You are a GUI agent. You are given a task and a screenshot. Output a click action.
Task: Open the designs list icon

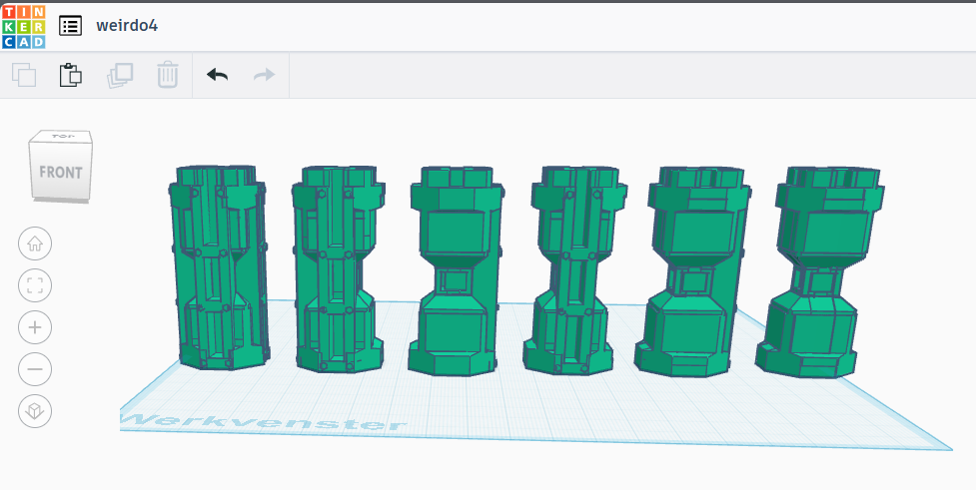[70, 26]
